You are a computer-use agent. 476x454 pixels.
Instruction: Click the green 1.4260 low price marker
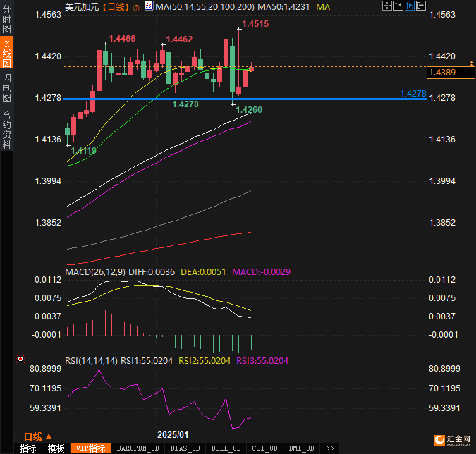(249, 110)
